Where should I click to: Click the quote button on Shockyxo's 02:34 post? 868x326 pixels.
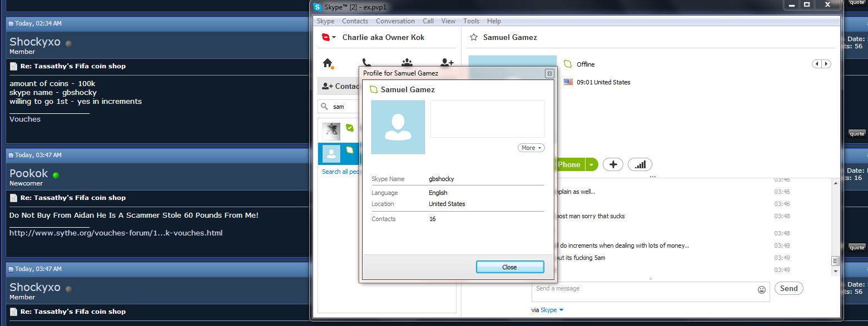[857, 133]
